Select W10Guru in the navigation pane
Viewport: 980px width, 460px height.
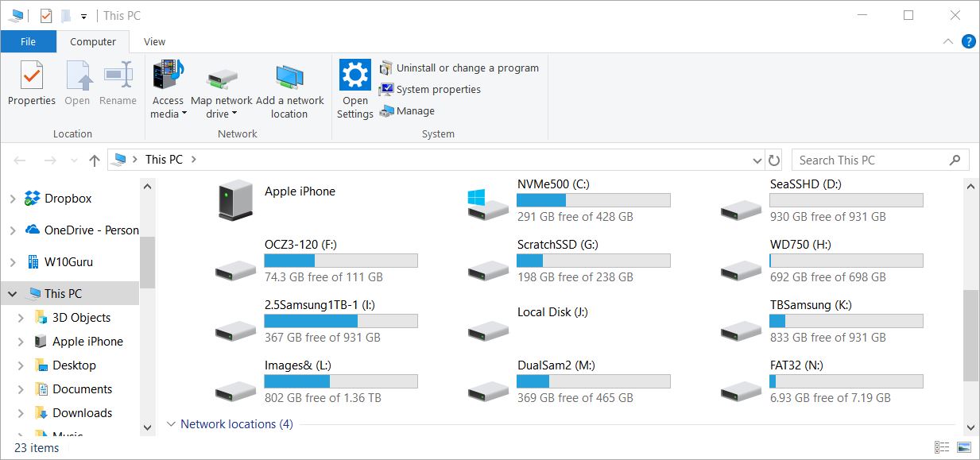[x=69, y=262]
